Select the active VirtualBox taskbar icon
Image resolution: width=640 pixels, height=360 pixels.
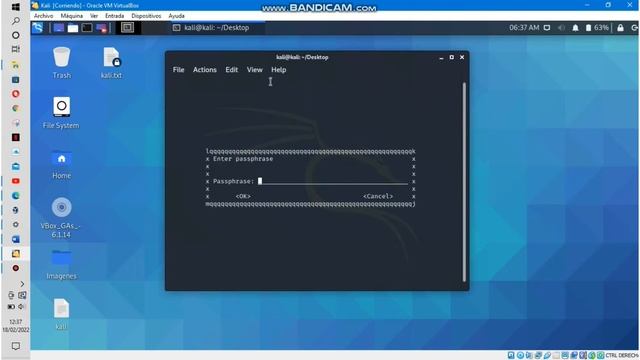[16, 254]
